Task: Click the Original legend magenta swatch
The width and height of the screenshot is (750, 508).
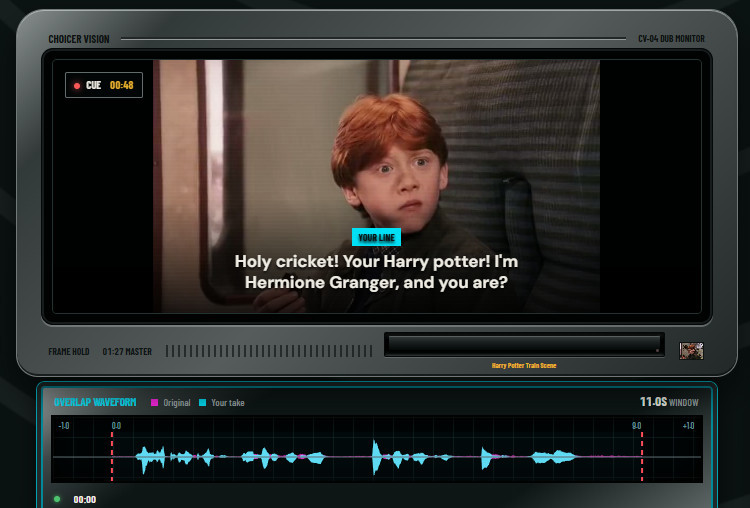Action: 154,403
